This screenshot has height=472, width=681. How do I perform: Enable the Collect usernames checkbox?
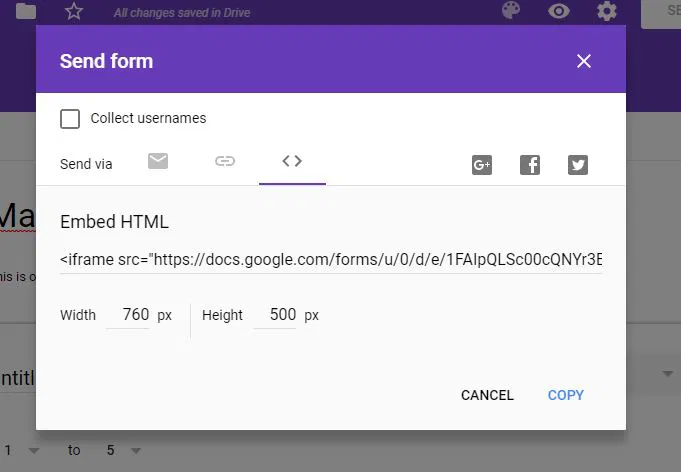click(70, 119)
